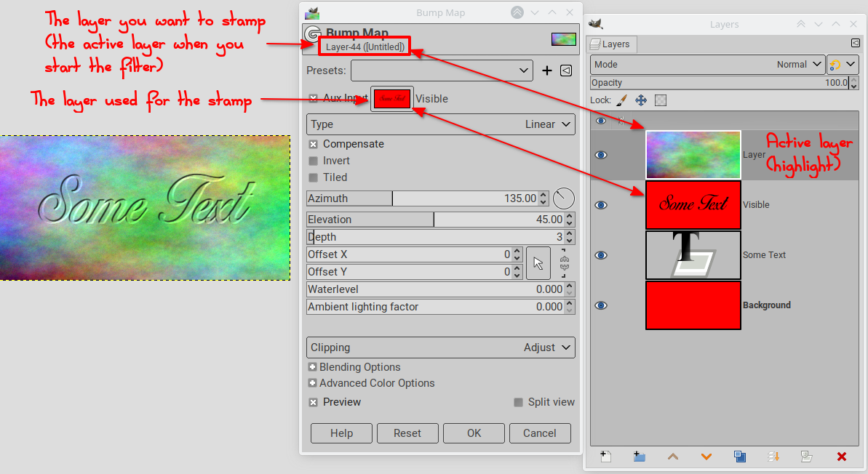Click the Reset button
Viewport: 868px width, 474px height.
[407, 433]
